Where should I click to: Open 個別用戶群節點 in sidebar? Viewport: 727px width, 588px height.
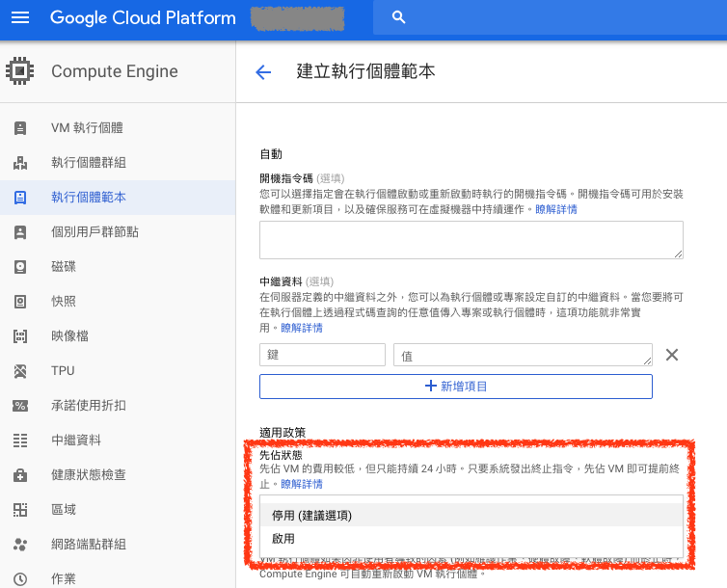(94, 232)
